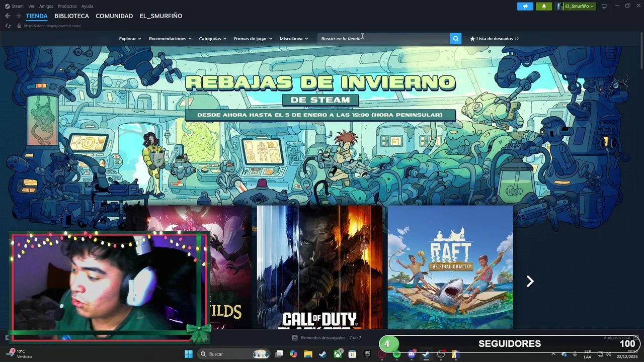
Task: Open the Counter-Strike taskbar icon
Action: click(455, 354)
